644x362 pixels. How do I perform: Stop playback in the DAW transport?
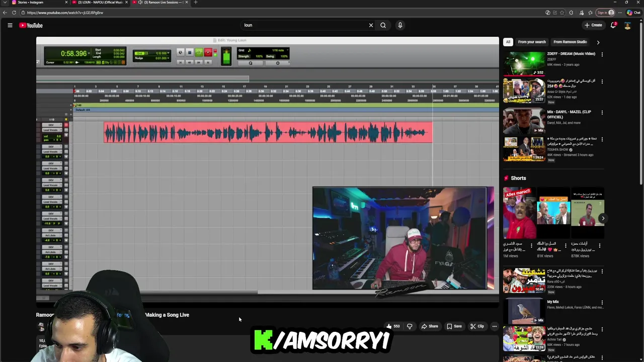[x=190, y=52]
